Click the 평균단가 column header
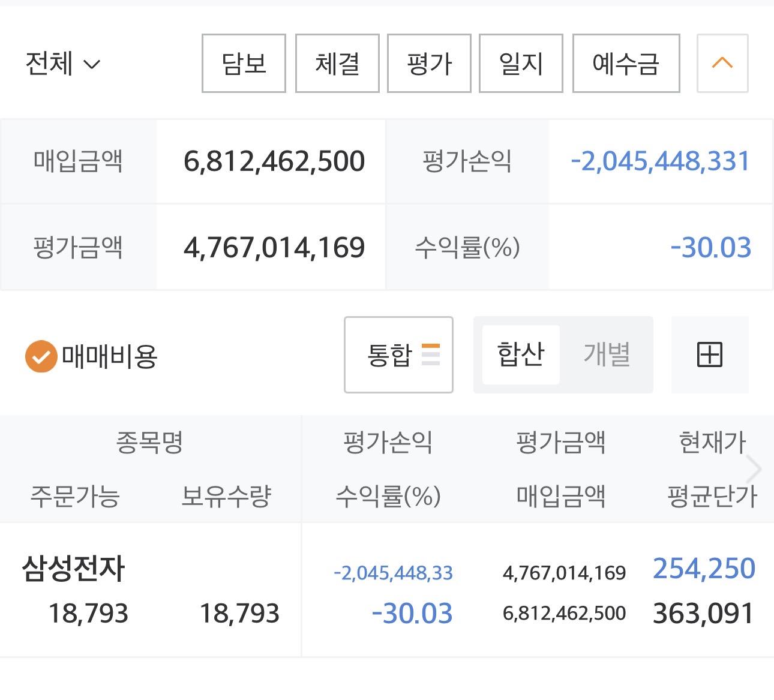 click(712, 496)
